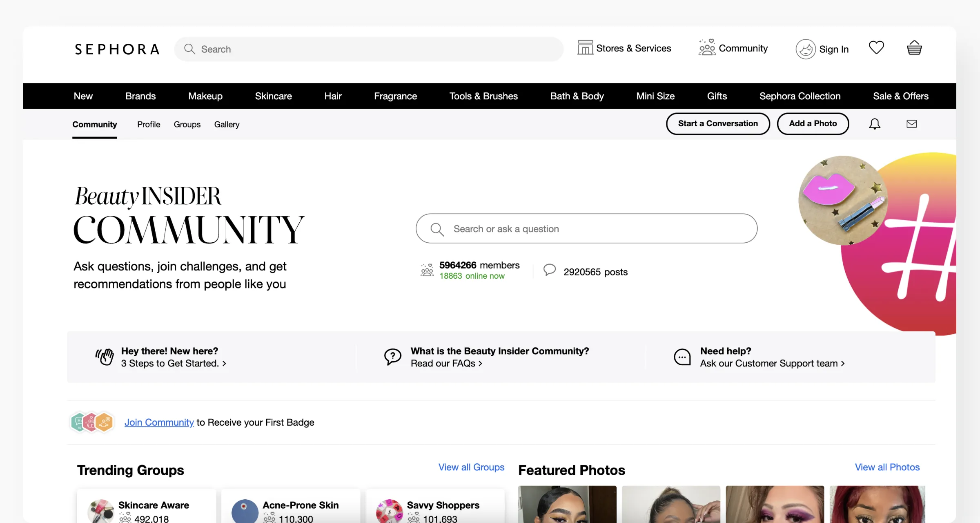Click Stores & Services link text
The image size is (980, 523).
pos(634,48)
